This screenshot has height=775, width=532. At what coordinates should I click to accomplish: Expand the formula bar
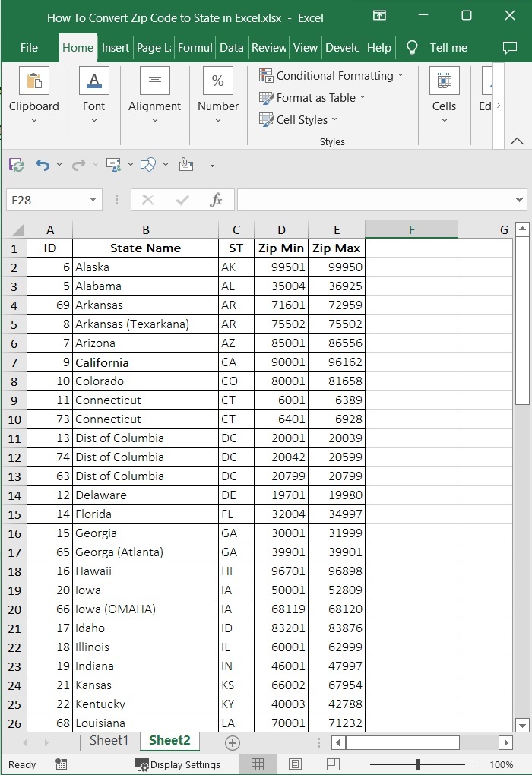[519, 200]
